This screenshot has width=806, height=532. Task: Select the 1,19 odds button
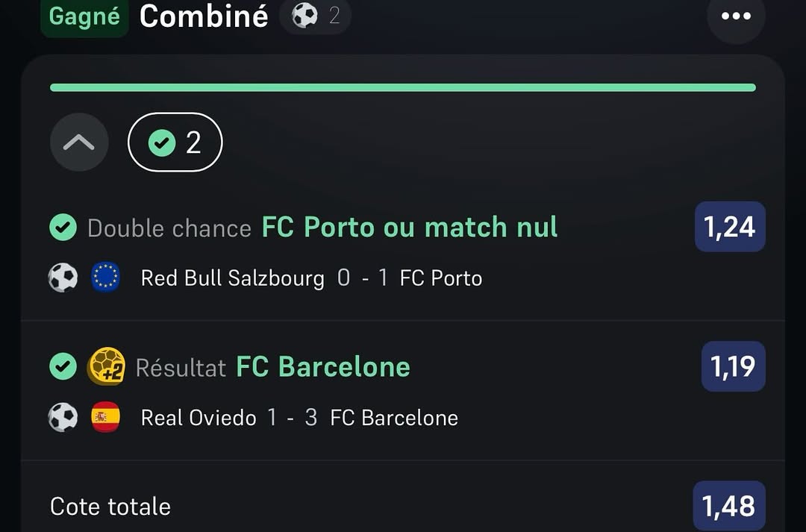pos(733,366)
